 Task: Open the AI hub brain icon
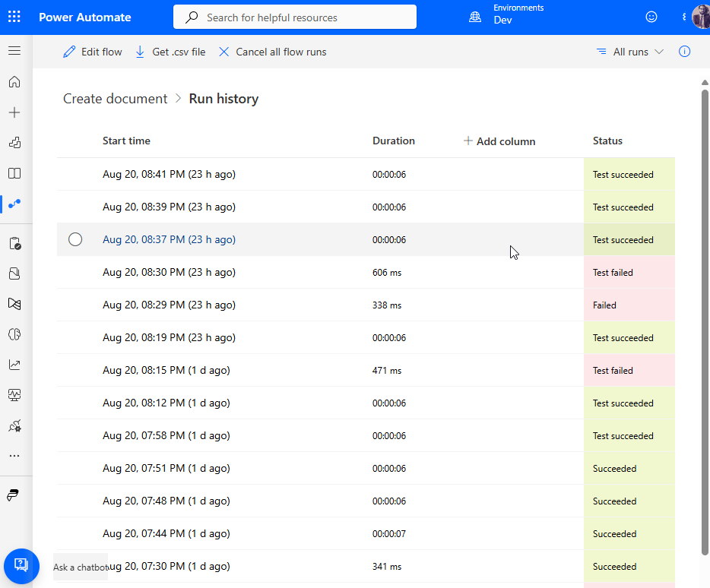tap(14, 334)
